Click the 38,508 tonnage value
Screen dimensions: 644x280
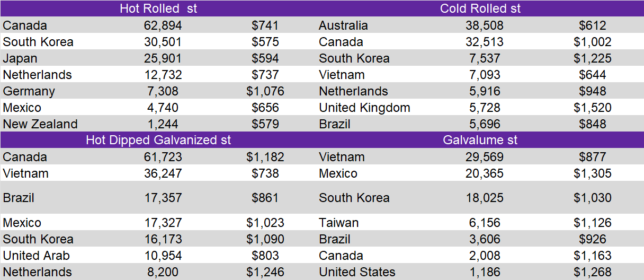(x=484, y=25)
